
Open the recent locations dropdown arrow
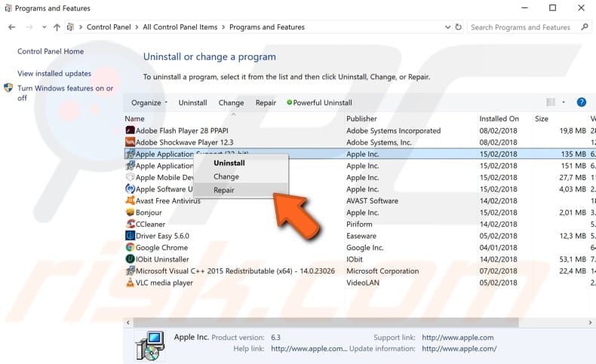click(44, 27)
